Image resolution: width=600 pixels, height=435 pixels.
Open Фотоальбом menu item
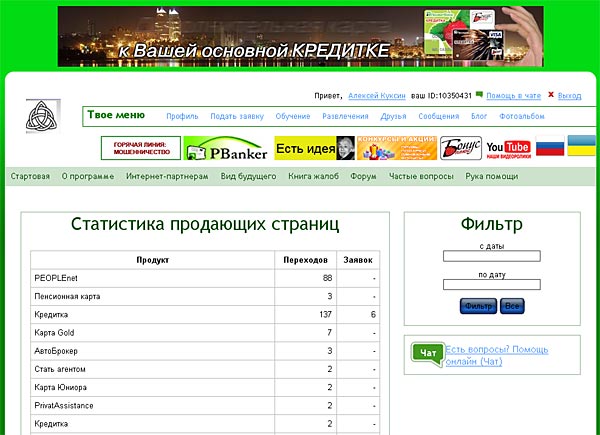pyautogui.click(x=522, y=116)
